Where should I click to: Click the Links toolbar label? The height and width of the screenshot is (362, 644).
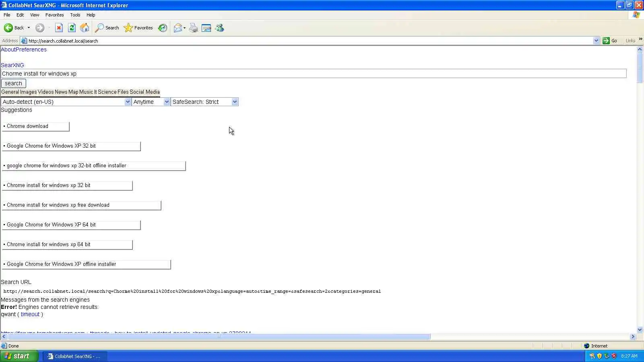point(630,41)
